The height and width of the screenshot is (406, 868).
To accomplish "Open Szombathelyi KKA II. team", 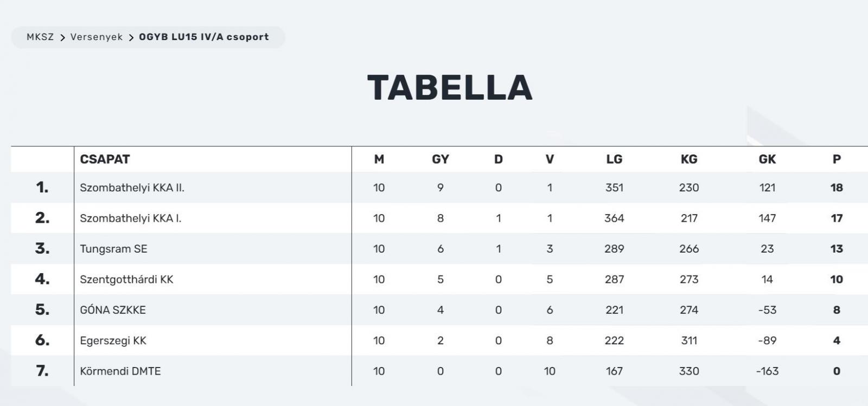I will [132, 188].
